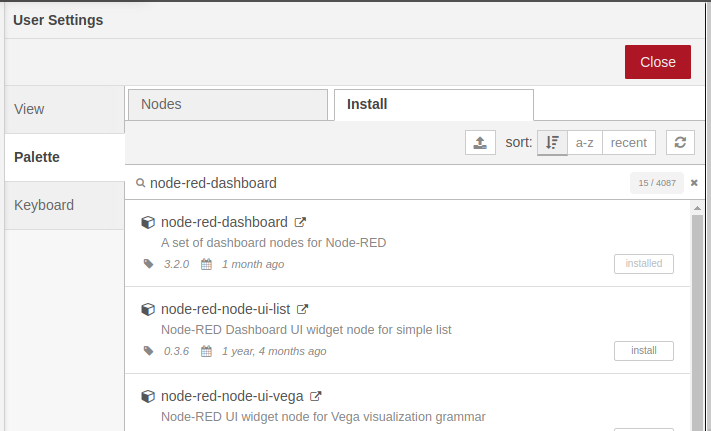Click the node-red-dashboard package cube icon

click(x=148, y=223)
